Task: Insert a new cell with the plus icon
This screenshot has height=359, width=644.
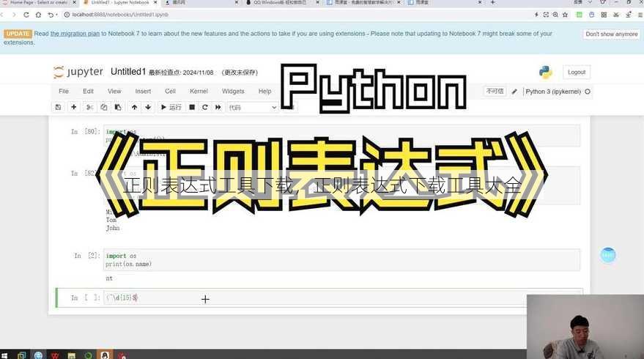Action: click(74, 107)
